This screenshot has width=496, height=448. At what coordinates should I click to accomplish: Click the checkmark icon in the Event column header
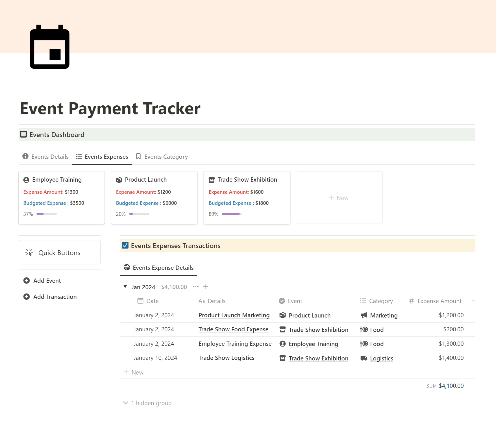[x=282, y=301]
